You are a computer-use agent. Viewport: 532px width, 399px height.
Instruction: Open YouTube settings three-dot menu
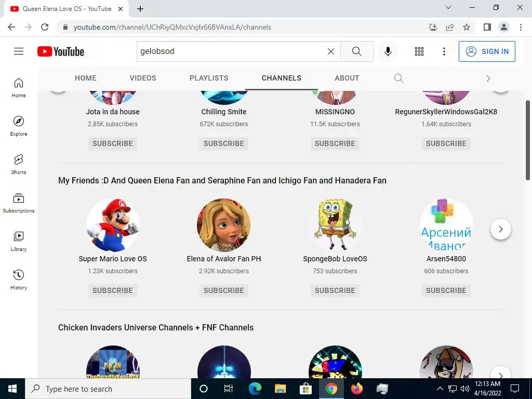(444, 51)
